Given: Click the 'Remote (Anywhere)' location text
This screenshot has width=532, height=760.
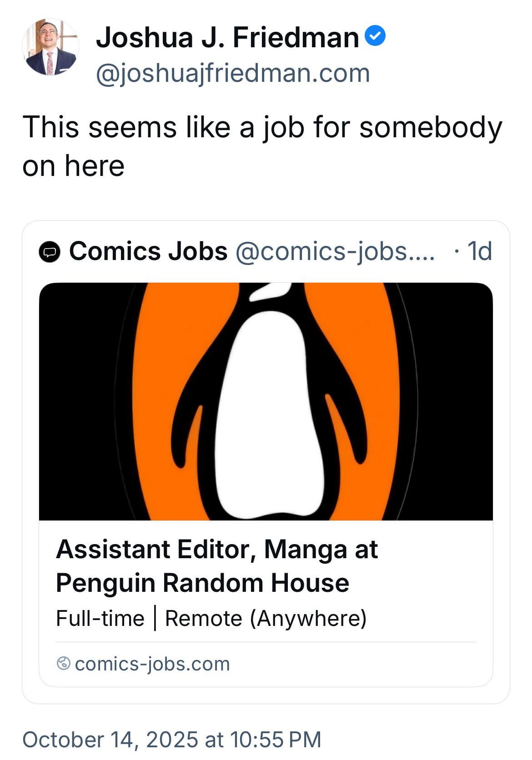Looking at the screenshot, I should pyautogui.click(x=266, y=618).
